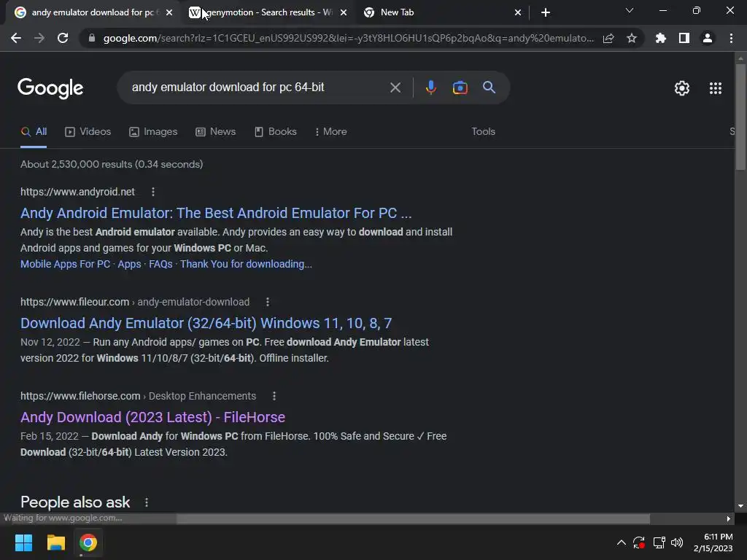Switch to Books results
This screenshot has width=747, height=560.
coord(276,132)
